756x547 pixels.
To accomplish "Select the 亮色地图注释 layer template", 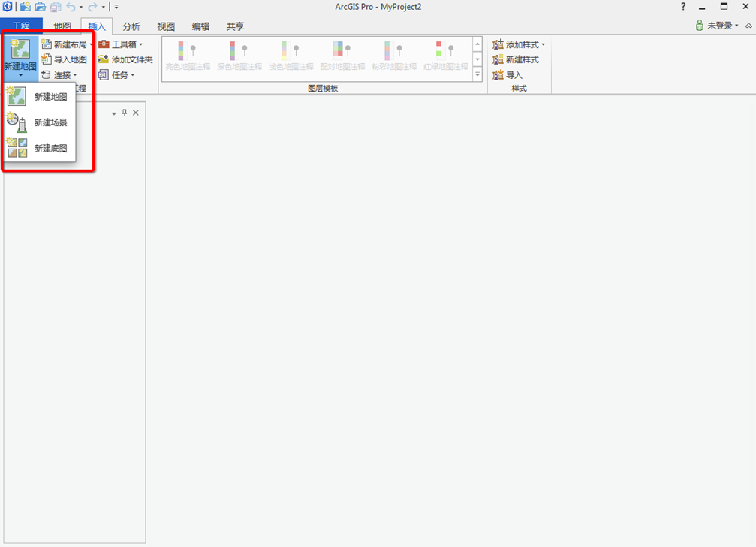I will [x=188, y=56].
